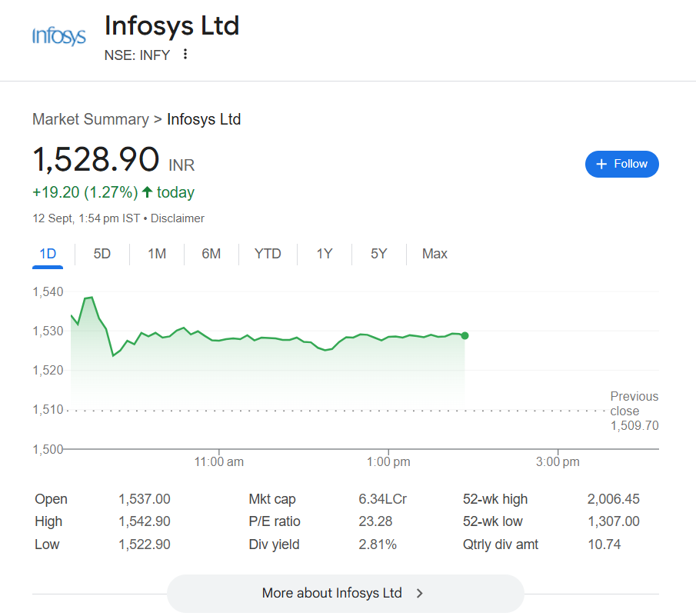Show the 6M chart range

point(211,254)
